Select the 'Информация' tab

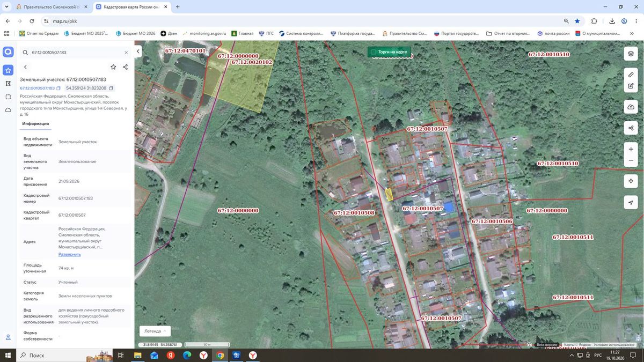[x=35, y=124]
